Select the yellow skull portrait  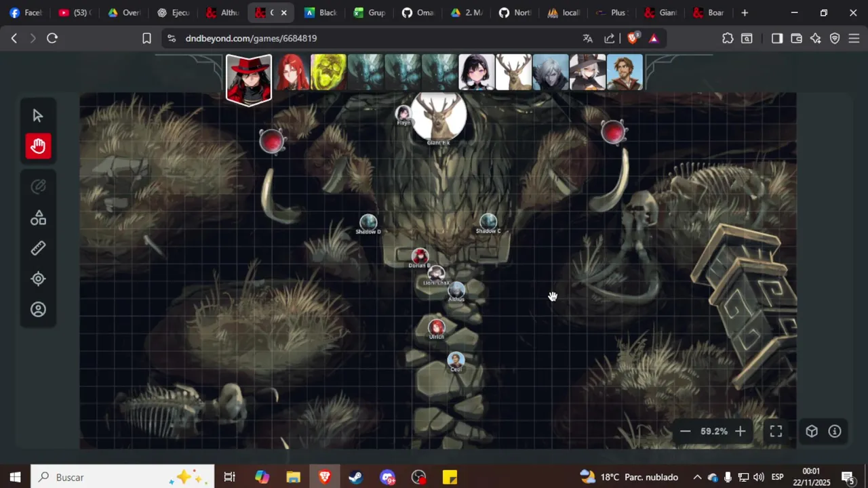pyautogui.click(x=328, y=72)
